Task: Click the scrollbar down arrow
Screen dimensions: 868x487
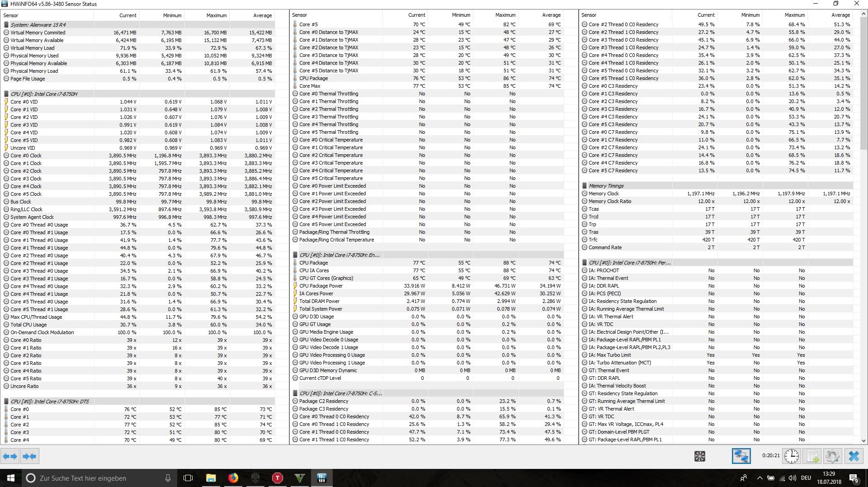Action: [863, 440]
